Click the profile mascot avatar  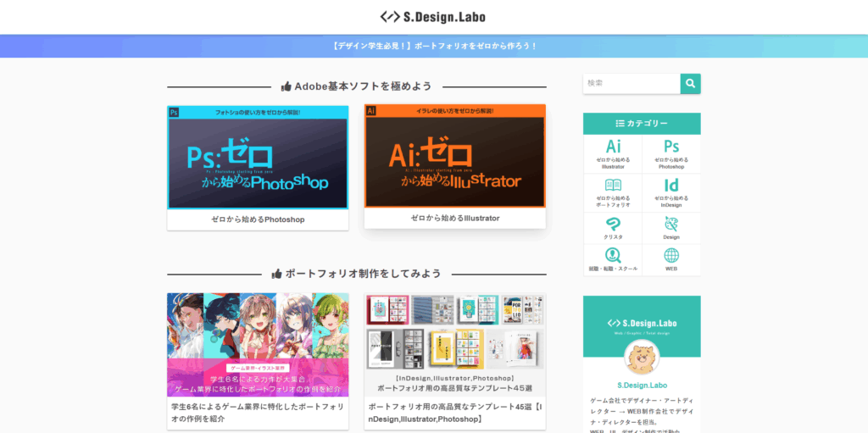643,357
